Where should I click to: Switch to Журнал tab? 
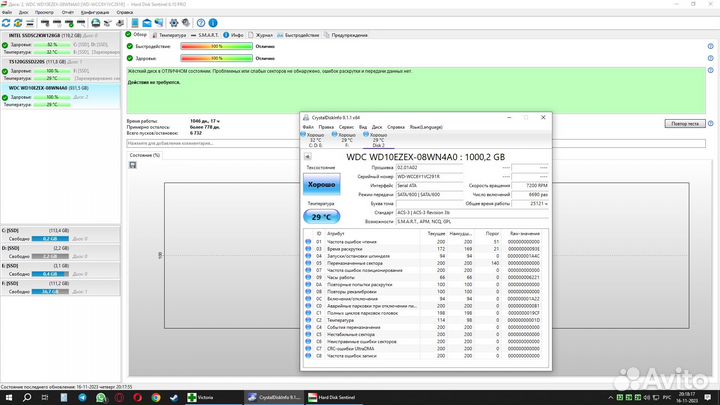click(x=260, y=35)
